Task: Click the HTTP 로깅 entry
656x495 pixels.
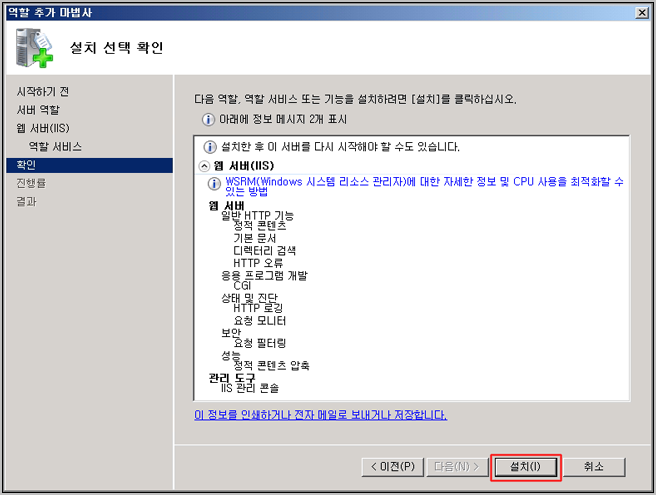Action: [x=258, y=308]
